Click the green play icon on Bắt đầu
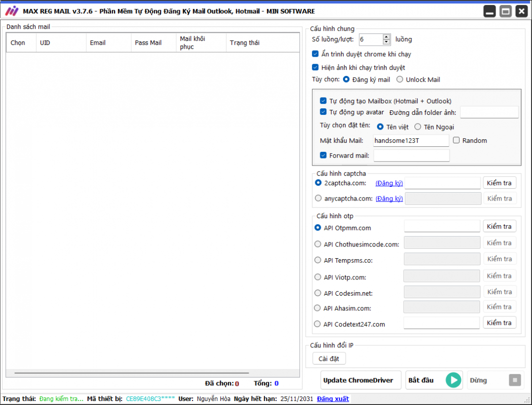Screen dimensions: 532x405 tap(453, 380)
